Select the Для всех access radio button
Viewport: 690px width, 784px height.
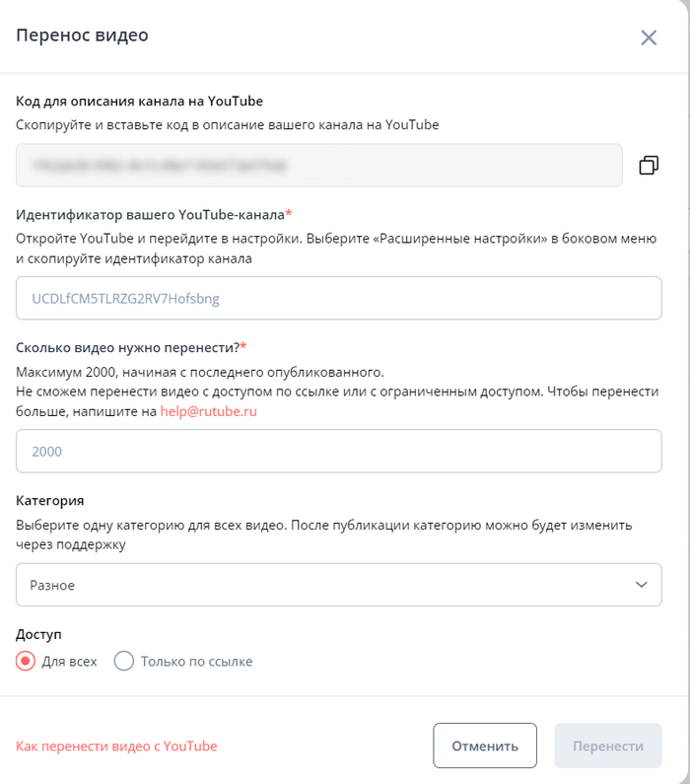[27, 662]
